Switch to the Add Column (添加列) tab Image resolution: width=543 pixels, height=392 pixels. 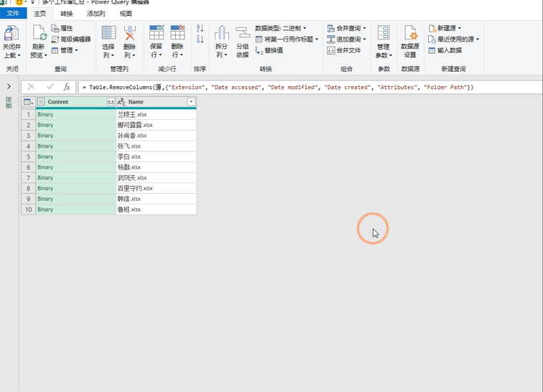tap(96, 14)
